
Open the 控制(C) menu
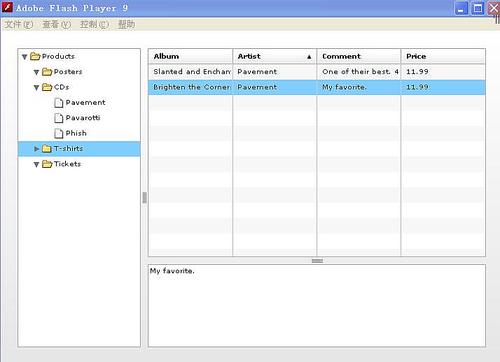point(94,24)
